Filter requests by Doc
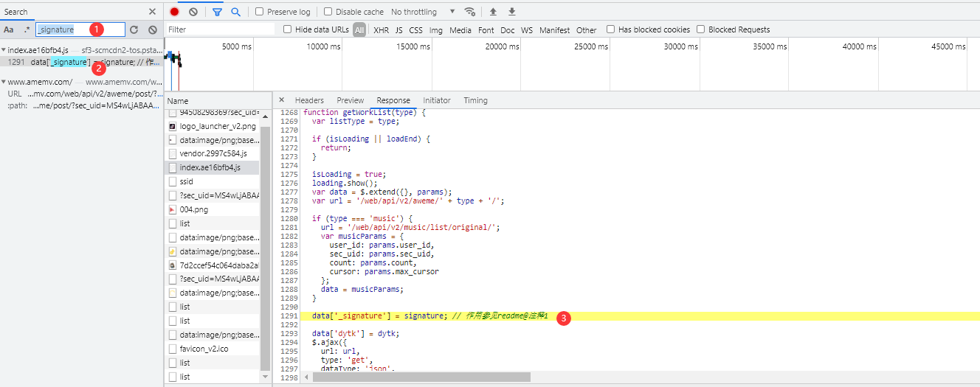980x387 pixels. point(508,29)
